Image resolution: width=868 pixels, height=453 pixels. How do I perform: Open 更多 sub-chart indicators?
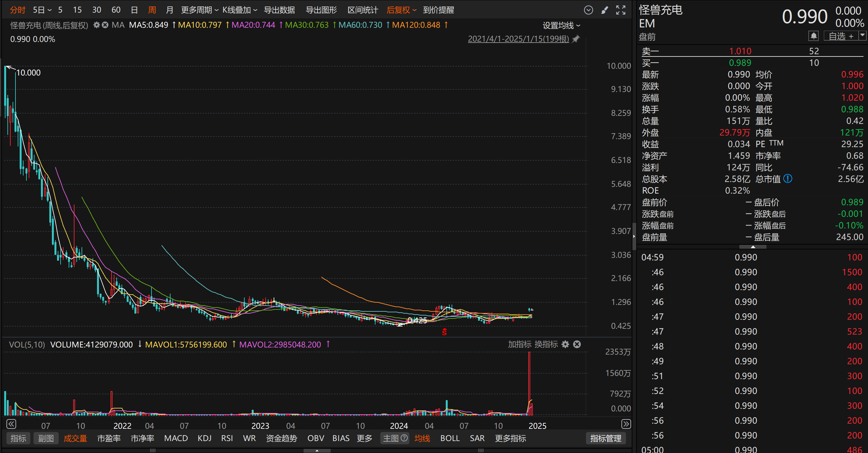coord(364,438)
